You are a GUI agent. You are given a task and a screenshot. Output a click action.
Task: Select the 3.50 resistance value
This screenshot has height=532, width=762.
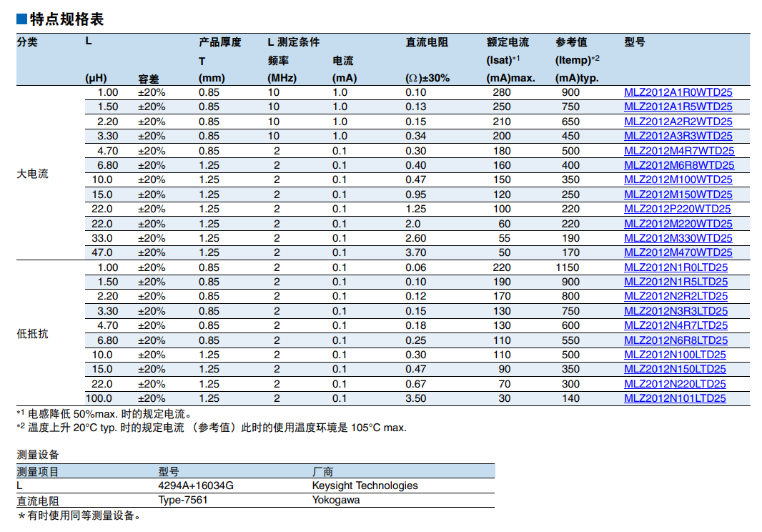[416, 399]
